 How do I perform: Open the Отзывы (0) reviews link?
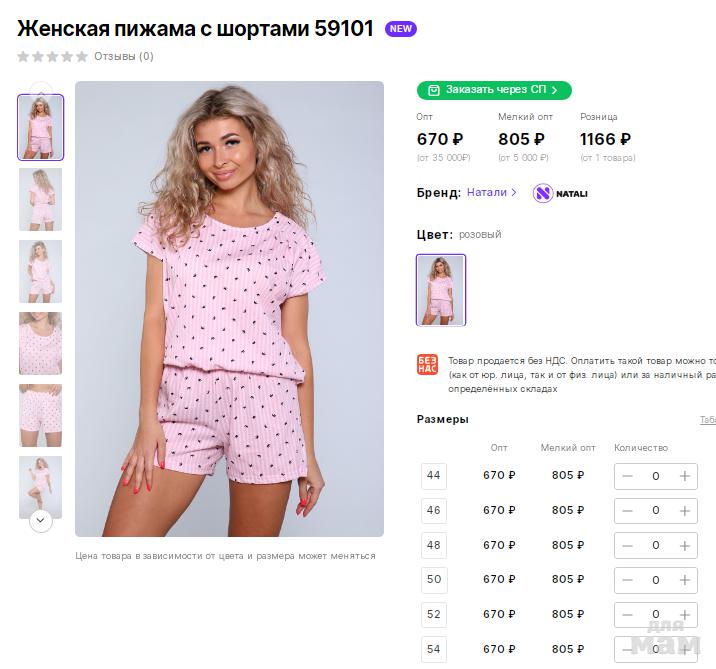click(x=124, y=57)
